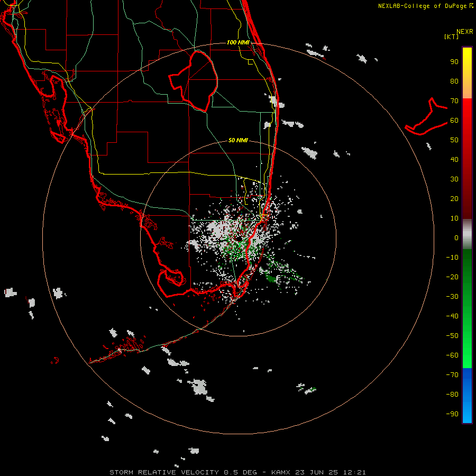Click the "60" value on the velocity legend

tap(454, 121)
